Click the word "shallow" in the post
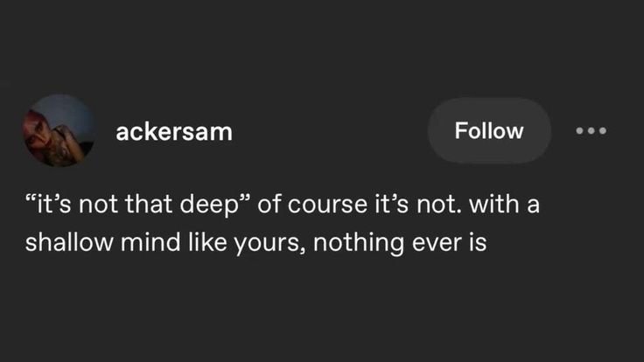The height and width of the screenshot is (362, 644). [x=69, y=242]
